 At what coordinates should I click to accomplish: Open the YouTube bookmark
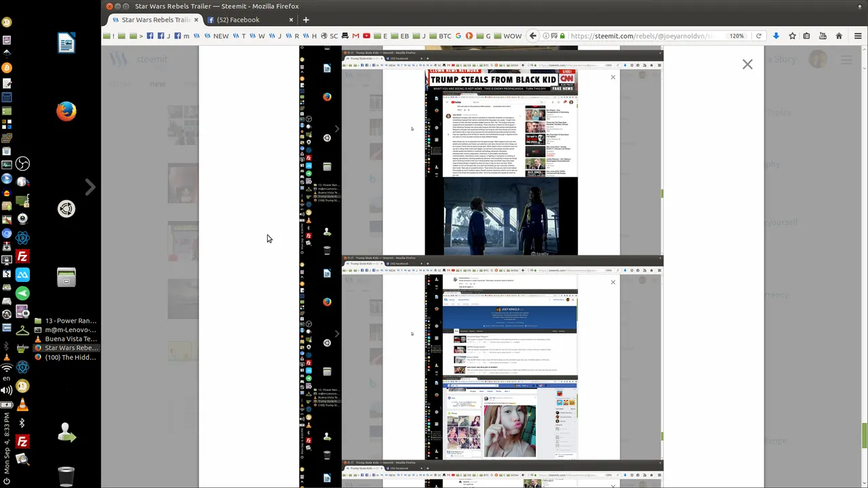[x=366, y=36]
